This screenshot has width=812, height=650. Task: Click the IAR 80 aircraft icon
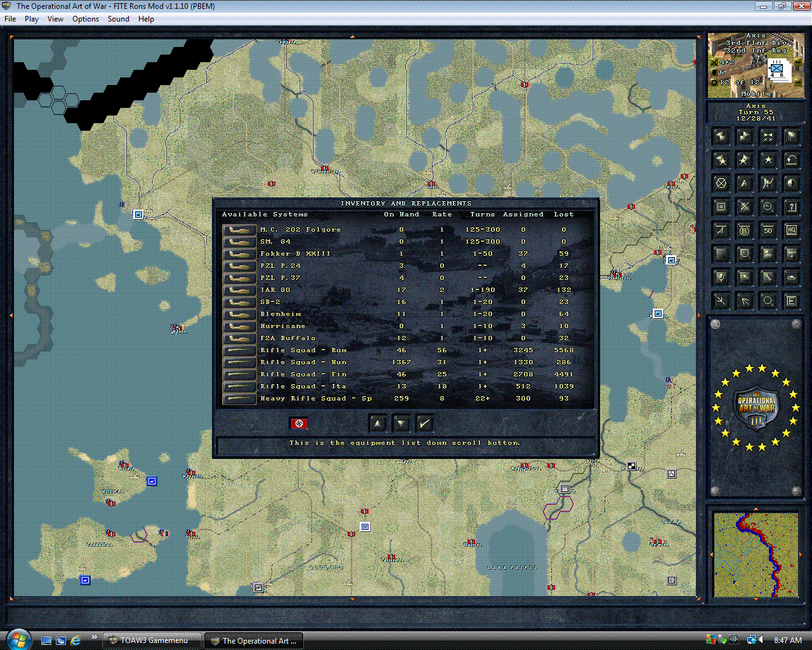(239, 290)
